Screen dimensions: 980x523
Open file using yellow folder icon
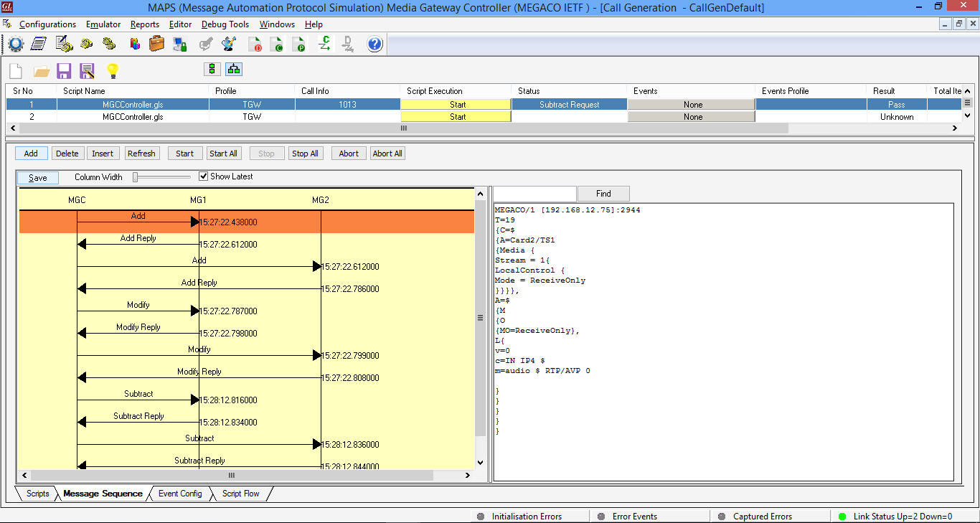pos(42,71)
